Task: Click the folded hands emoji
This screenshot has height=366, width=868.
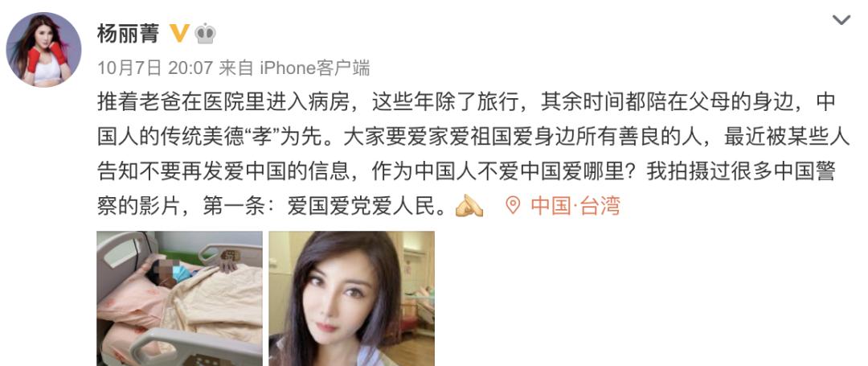Action: click(469, 205)
